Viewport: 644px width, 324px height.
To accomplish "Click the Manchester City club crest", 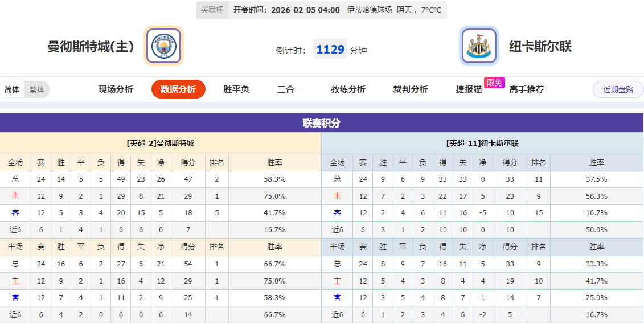I will click(x=163, y=46).
